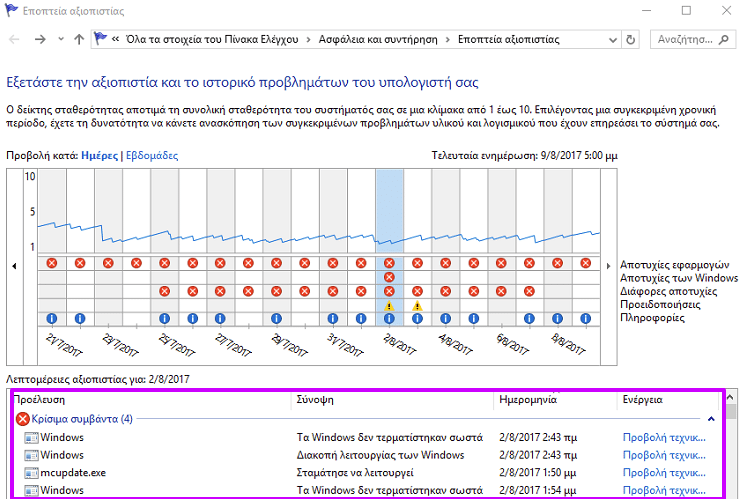
Task: Shift the chart earlier with left arrow
Action: point(15,266)
